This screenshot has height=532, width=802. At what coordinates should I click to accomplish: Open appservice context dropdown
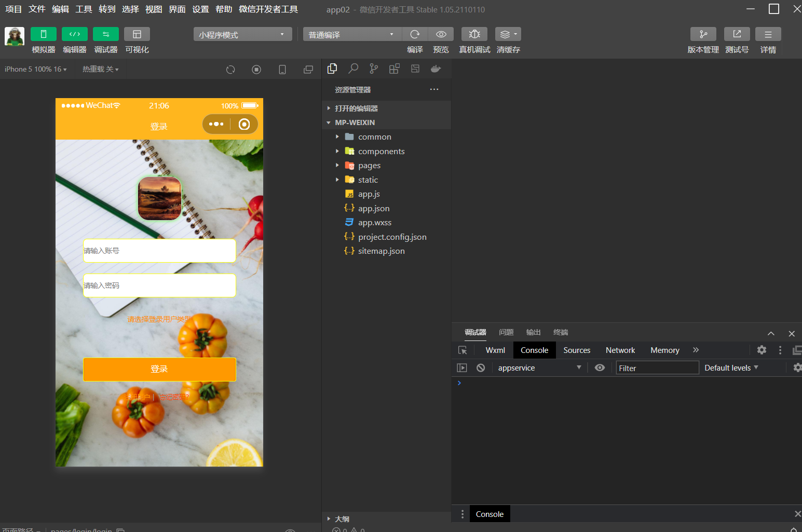(539, 368)
